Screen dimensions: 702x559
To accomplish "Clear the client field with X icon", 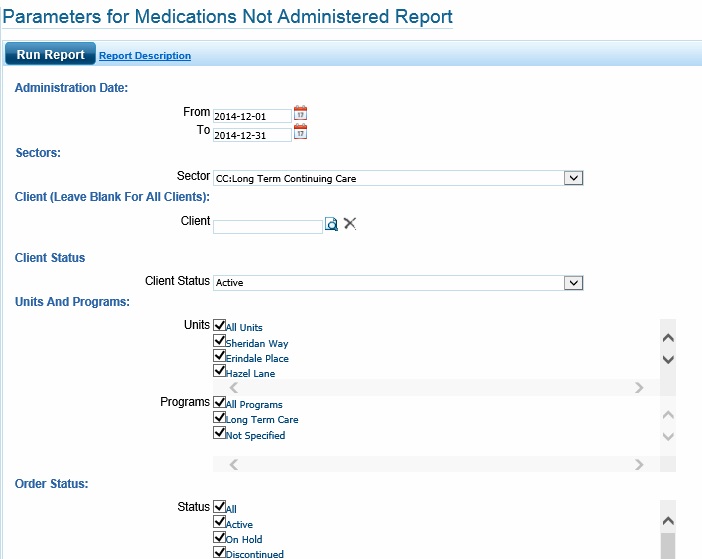I will pyautogui.click(x=350, y=223).
